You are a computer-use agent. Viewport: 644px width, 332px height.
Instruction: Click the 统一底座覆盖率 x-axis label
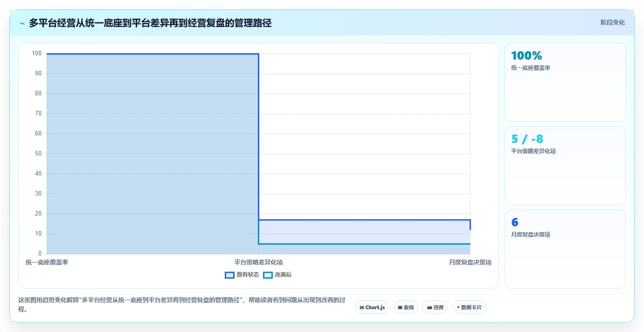point(47,263)
